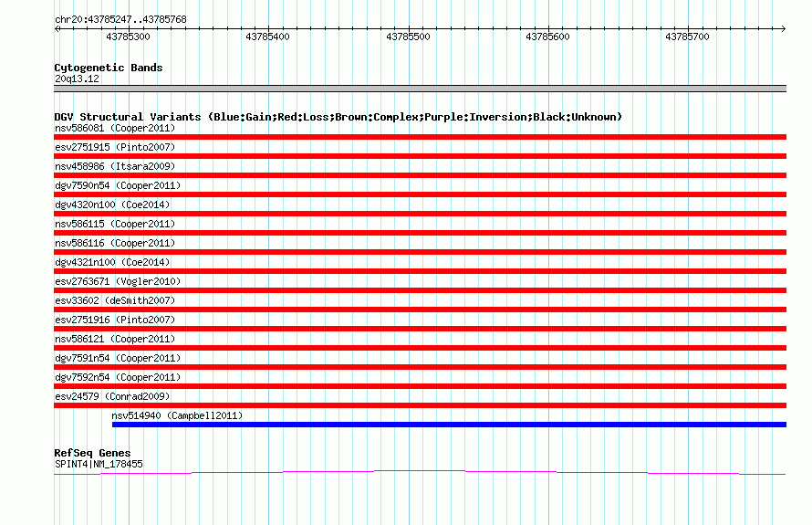The height and width of the screenshot is (525, 812).
Task: Click the red bar under dgv7591n54
Action: (420, 367)
